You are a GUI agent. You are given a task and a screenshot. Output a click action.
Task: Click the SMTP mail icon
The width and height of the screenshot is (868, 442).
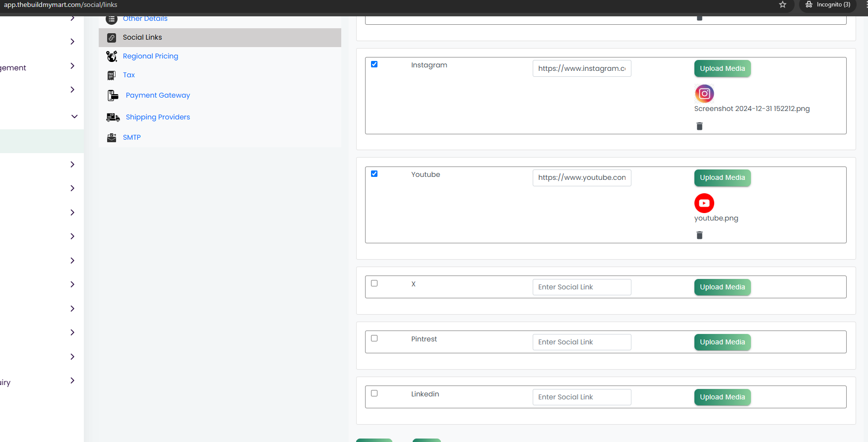112,138
